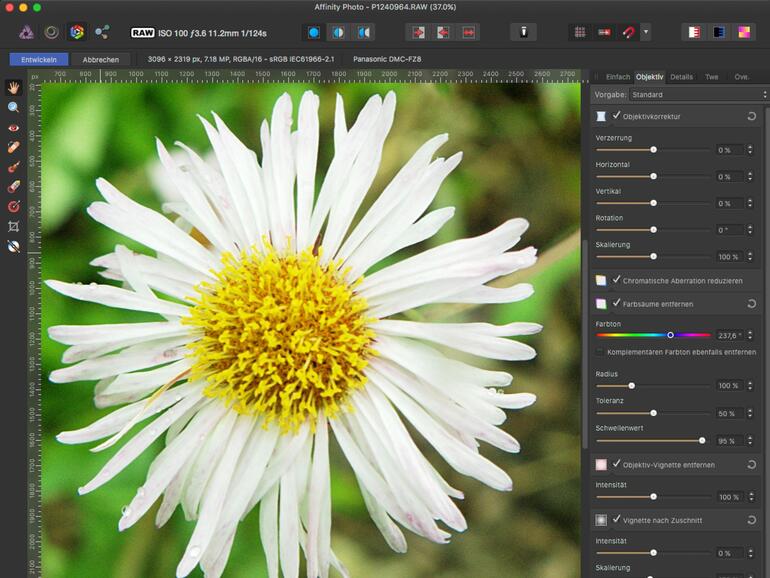Uncheck the Objektivkorrektur checkbox

[x=616, y=117]
